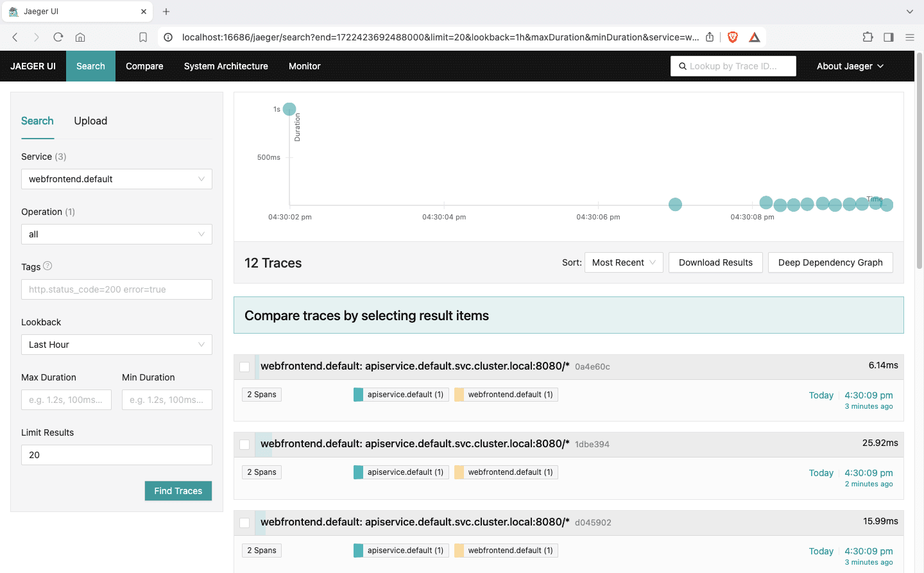Viewport: 924px width, 573px height.
Task: Click the page's vertical scrollbar
Action: [x=920, y=160]
